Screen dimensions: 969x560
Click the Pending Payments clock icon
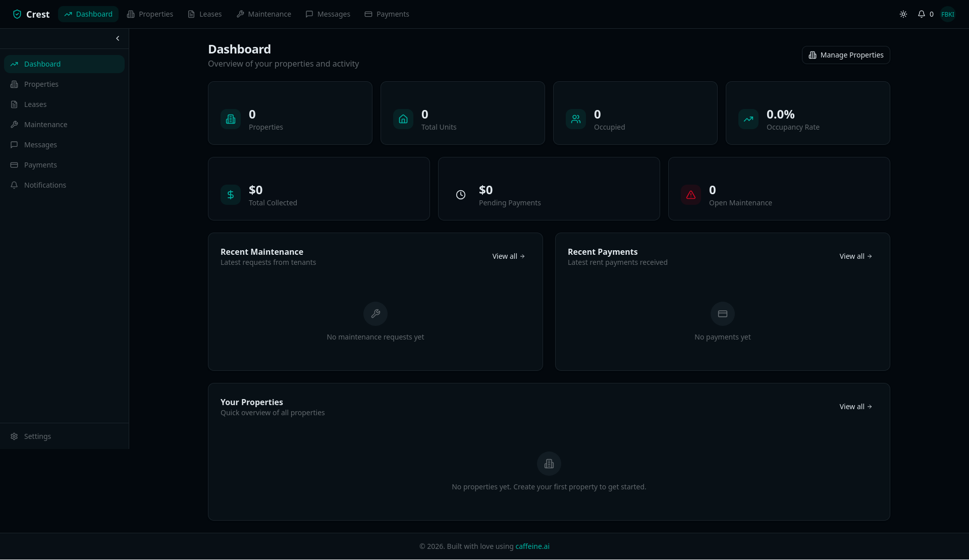[x=461, y=195]
